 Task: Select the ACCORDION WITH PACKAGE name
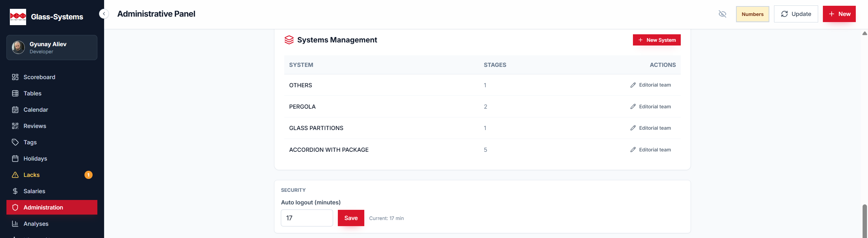329,150
